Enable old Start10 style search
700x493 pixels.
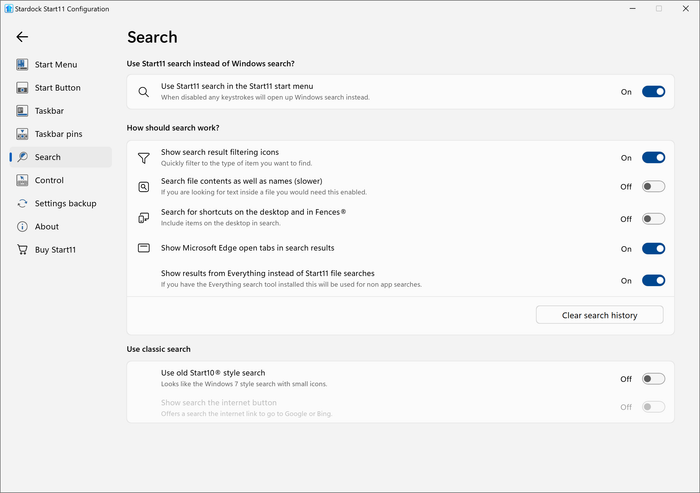653,379
